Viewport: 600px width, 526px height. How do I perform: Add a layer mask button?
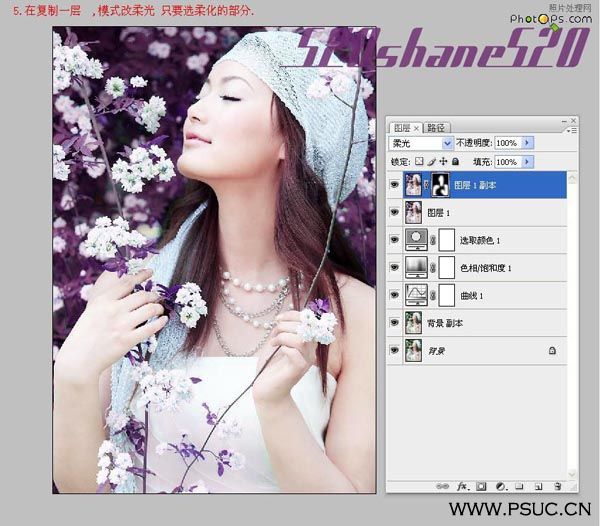[x=481, y=487]
